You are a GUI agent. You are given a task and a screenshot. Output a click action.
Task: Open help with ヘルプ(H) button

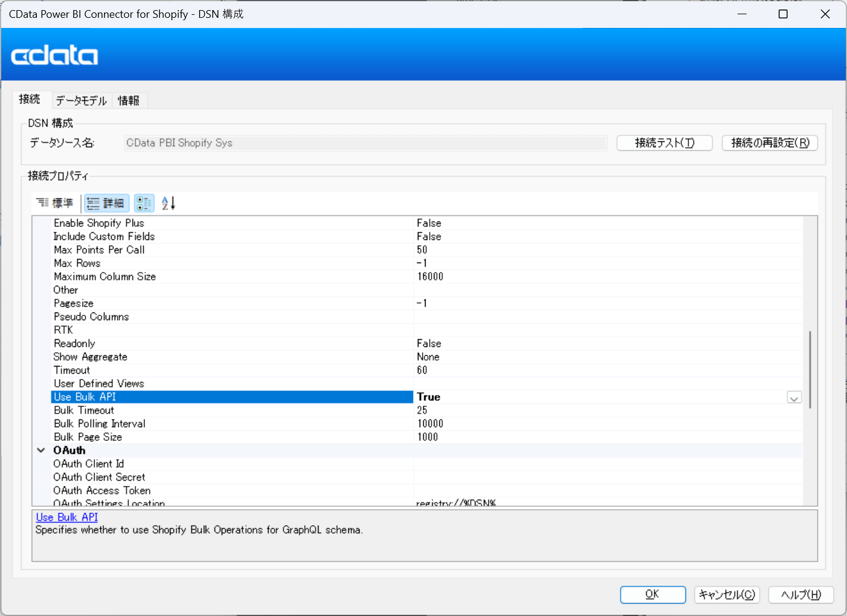click(x=801, y=594)
